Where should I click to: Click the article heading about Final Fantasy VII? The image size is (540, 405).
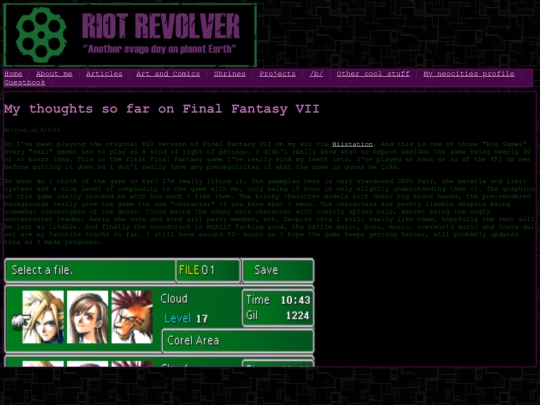click(162, 109)
